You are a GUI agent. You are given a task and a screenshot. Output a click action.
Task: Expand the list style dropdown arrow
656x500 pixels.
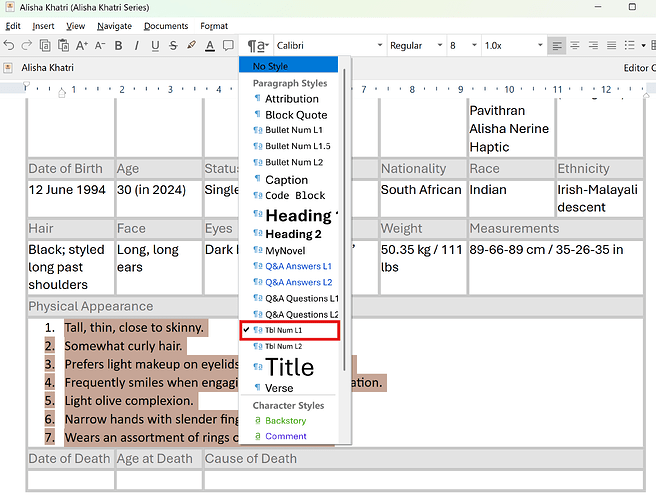643,46
